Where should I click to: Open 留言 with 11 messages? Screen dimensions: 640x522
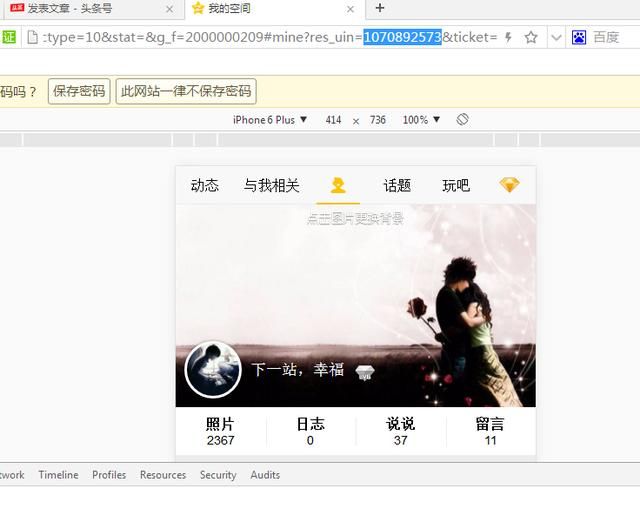490,431
